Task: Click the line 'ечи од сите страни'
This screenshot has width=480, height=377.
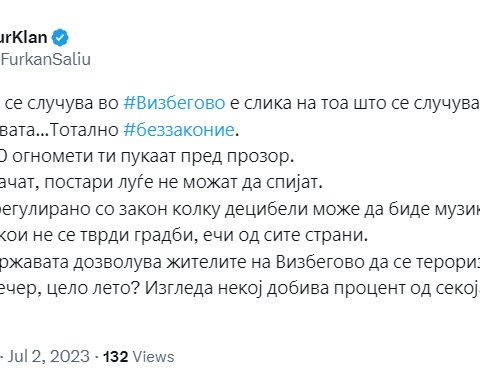Action: pos(184,235)
